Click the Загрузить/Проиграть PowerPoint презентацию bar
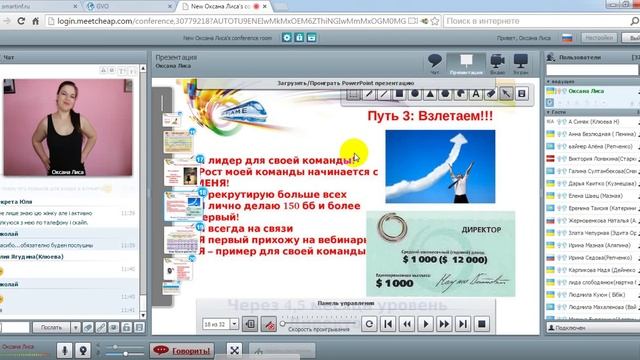Screen dimensions: 640x360 (346, 83)
